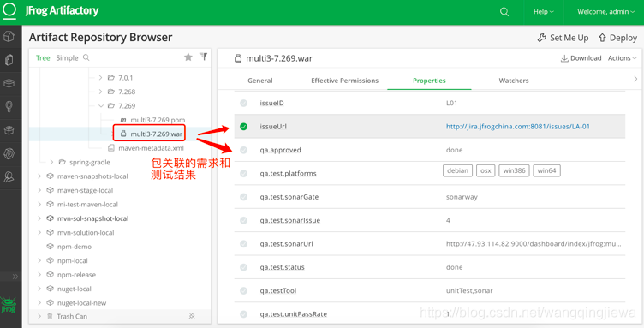
Task: Switch to Tree view
Action: (x=43, y=58)
